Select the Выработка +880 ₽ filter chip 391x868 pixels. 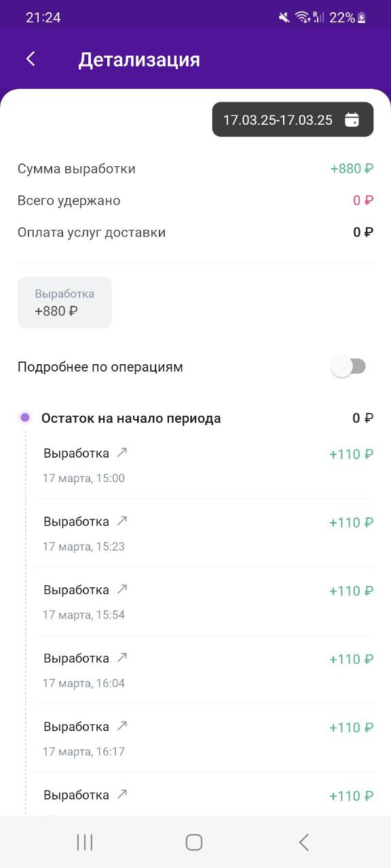click(64, 302)
